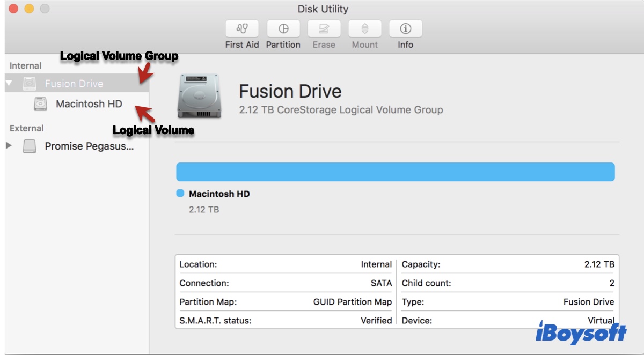Click the Partition label text
This screenshot has height=355, width=644.
pyautogui.click(x=283, y=45)
